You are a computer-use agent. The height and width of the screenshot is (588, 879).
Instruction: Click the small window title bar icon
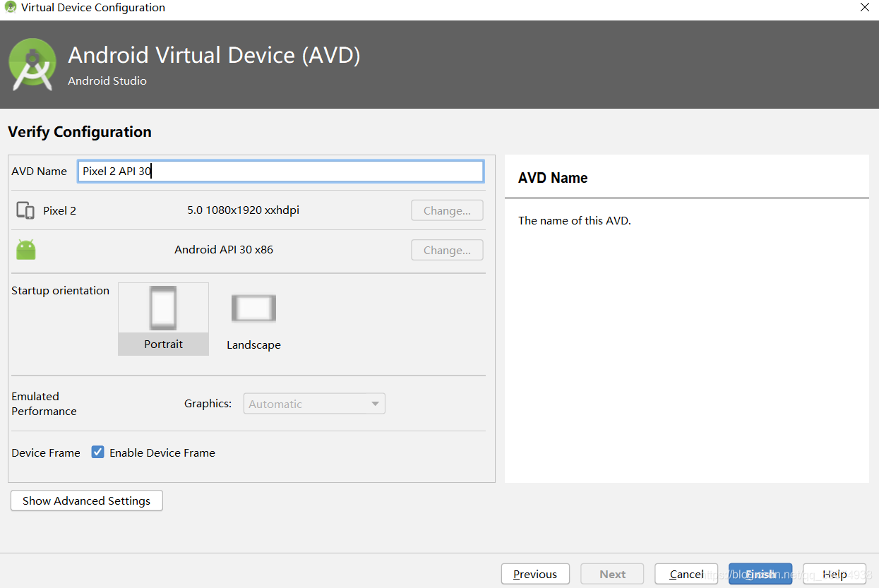pos(10,8)
